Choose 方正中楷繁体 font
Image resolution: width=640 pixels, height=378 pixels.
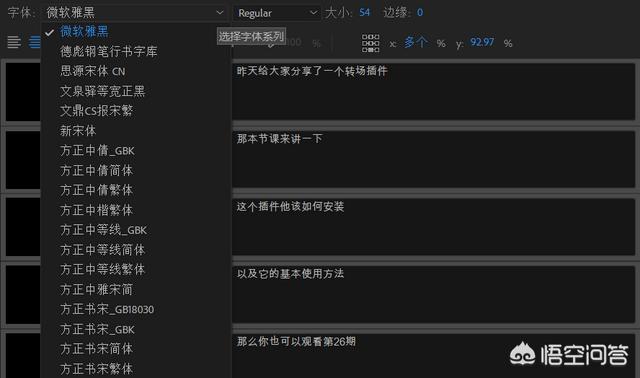coord(96,210)
